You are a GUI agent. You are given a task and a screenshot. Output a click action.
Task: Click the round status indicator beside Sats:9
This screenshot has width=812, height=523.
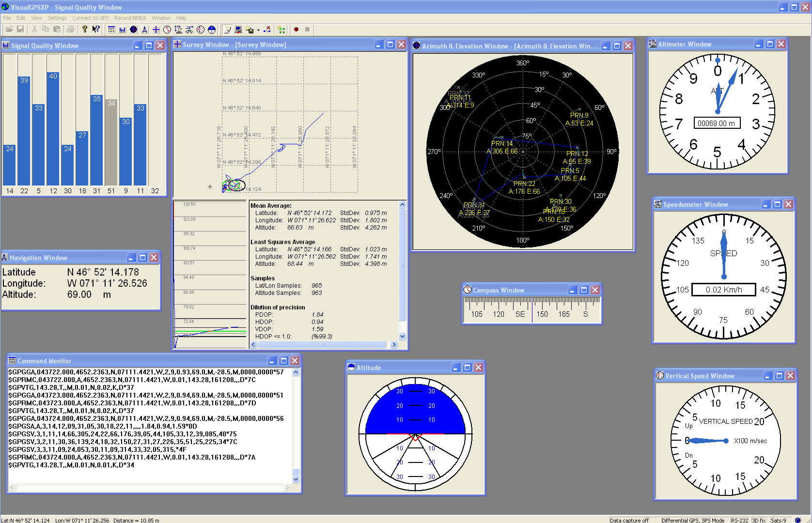coord(798,520)
